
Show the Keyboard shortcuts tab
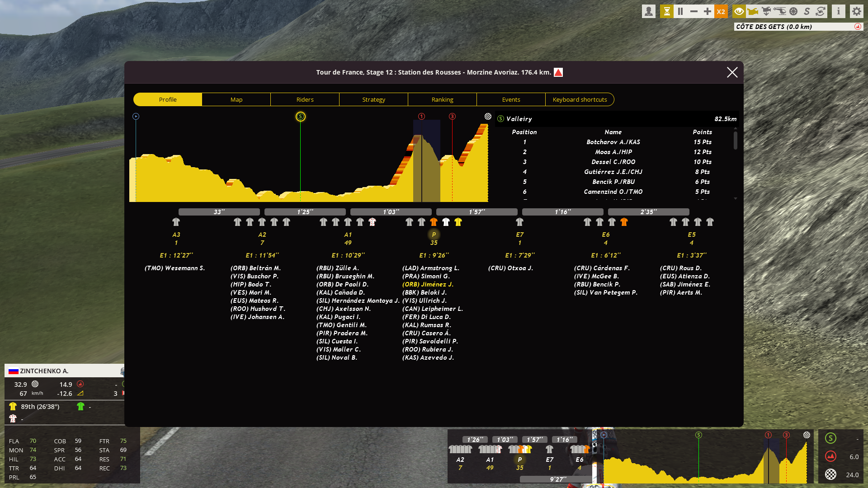coord(580,99)
